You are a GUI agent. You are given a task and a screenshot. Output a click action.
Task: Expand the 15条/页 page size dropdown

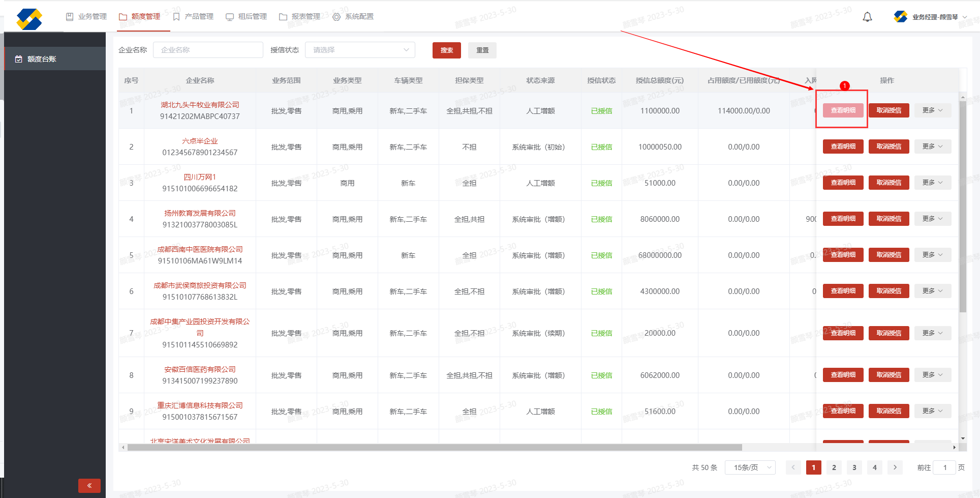pyautogui.click(x=750, y=467)
